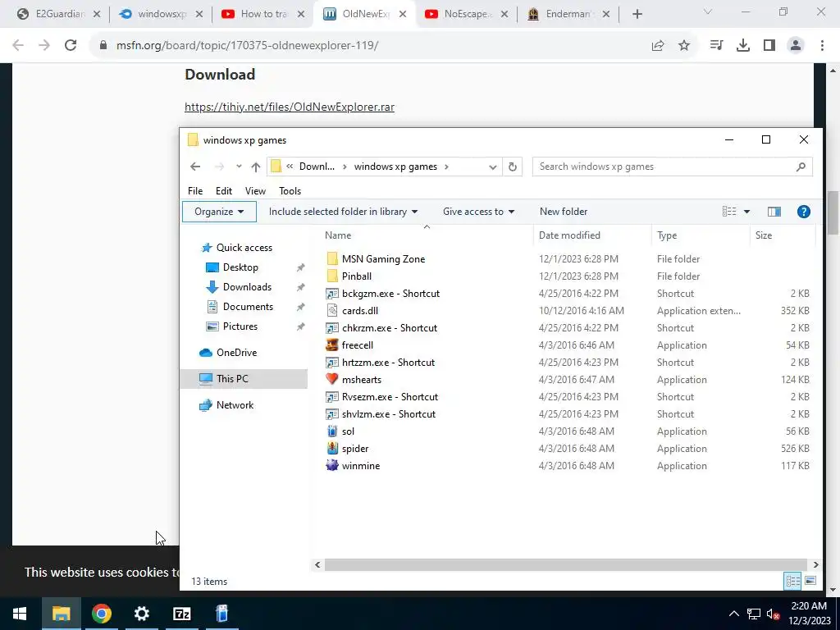Click the freecell application icon

(332, 345)
